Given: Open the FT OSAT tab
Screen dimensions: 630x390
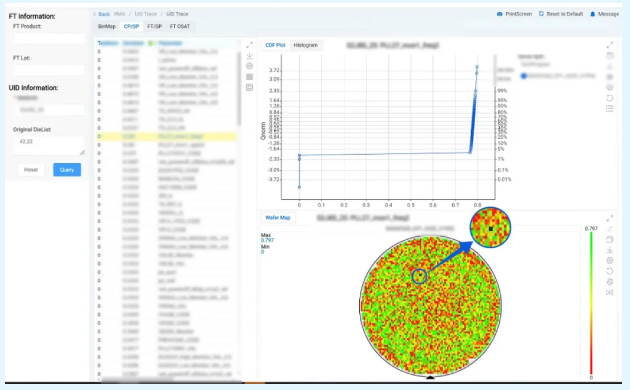Looking at the screenshot, I should click(x=180, y=27).
